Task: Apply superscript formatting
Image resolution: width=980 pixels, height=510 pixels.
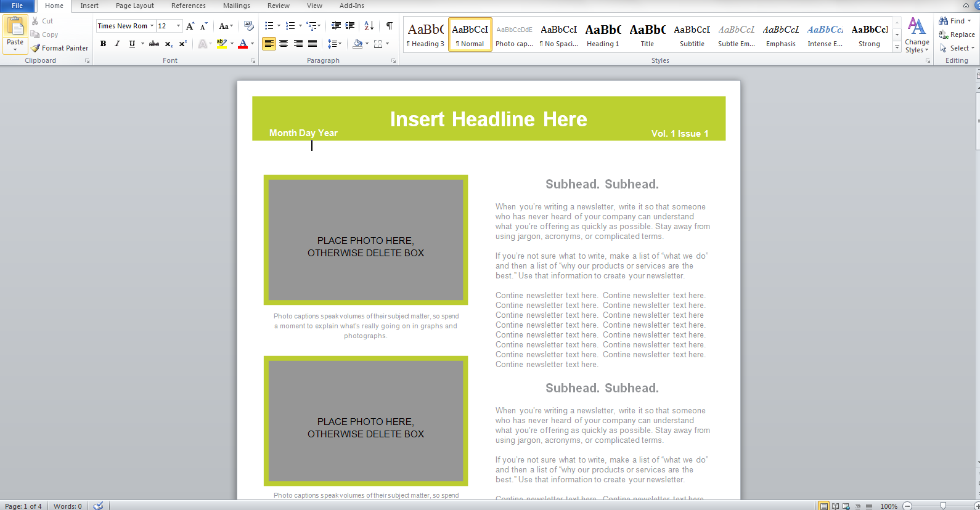Action: click(x=182, y=44)
